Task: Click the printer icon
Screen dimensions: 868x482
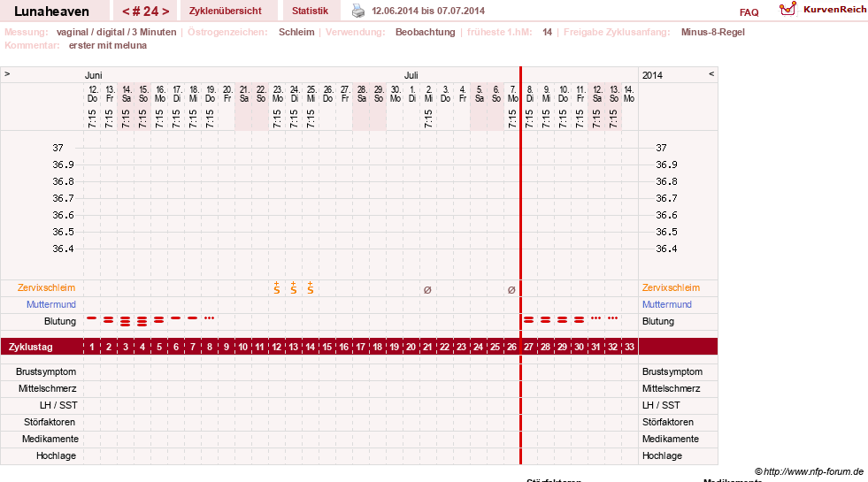Action: point(358,11)
